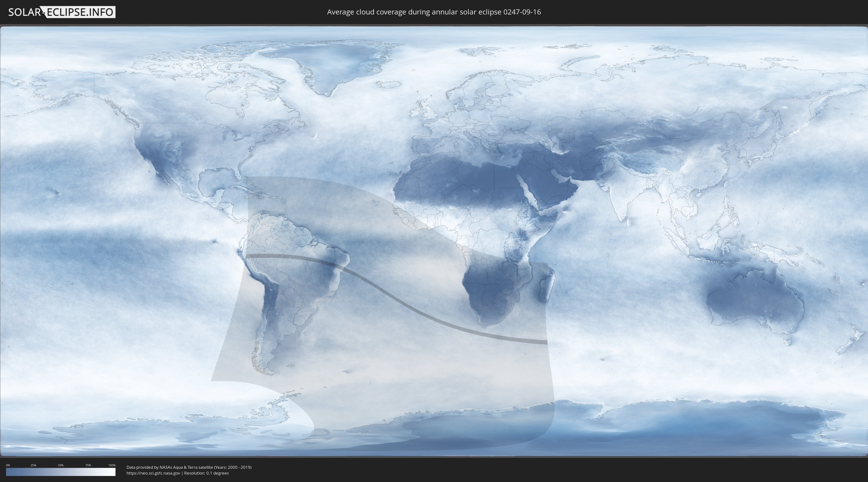Click the neo.sci.gsfc.nasa.gov URL text
Viewport: 868px width, 482px height.
tap(153, 473)
